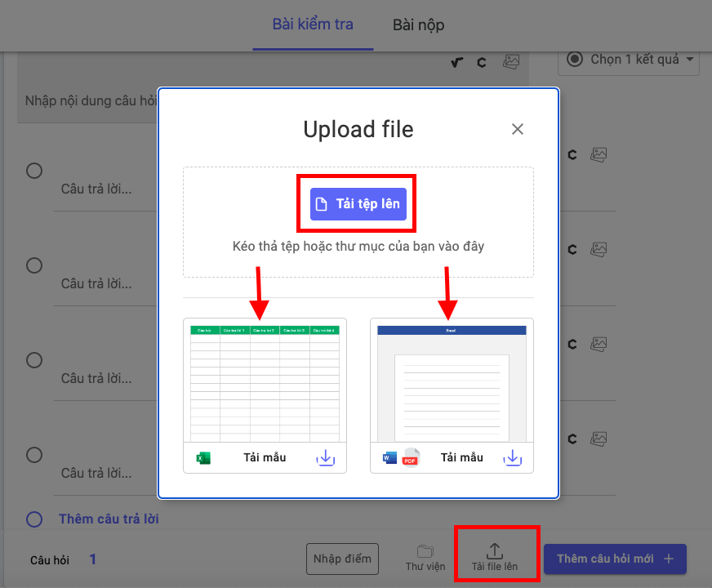Click the Nhập điểm button
This screenshot has width=712, height=588.
tap(343, 559)
